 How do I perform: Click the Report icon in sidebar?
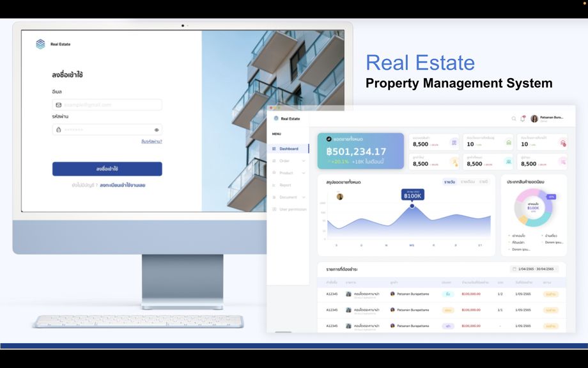(x=274, y=185)
